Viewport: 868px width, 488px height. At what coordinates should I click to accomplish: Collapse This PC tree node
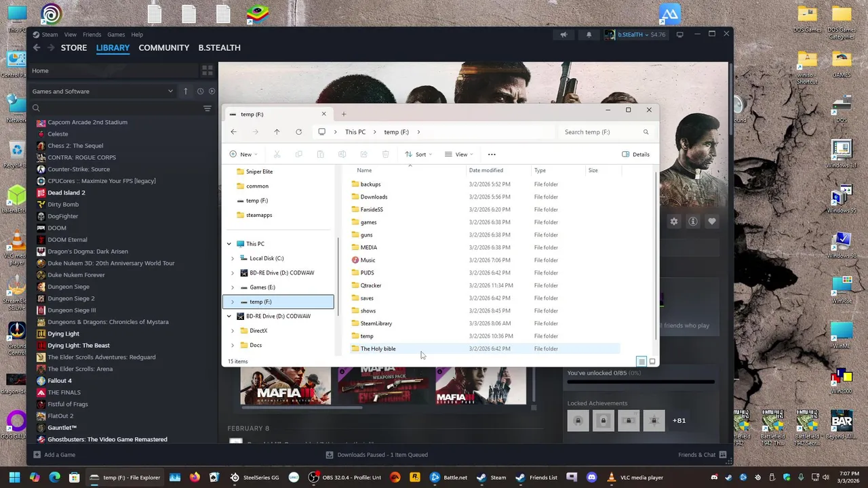229,244
